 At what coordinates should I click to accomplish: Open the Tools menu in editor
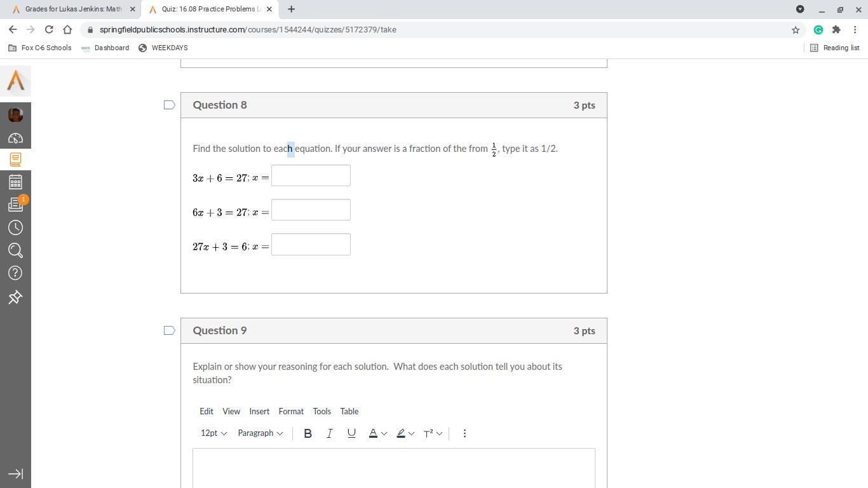point(322,411)
